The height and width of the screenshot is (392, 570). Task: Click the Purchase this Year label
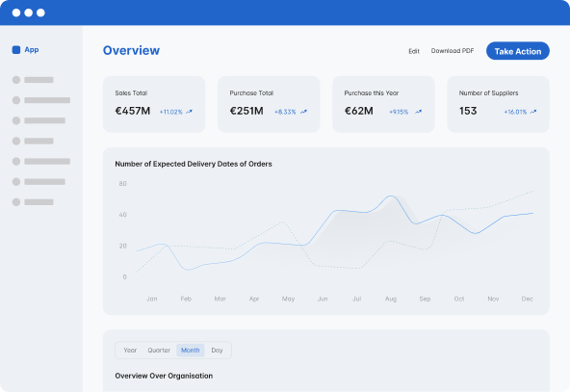click(x=372, y=93)
